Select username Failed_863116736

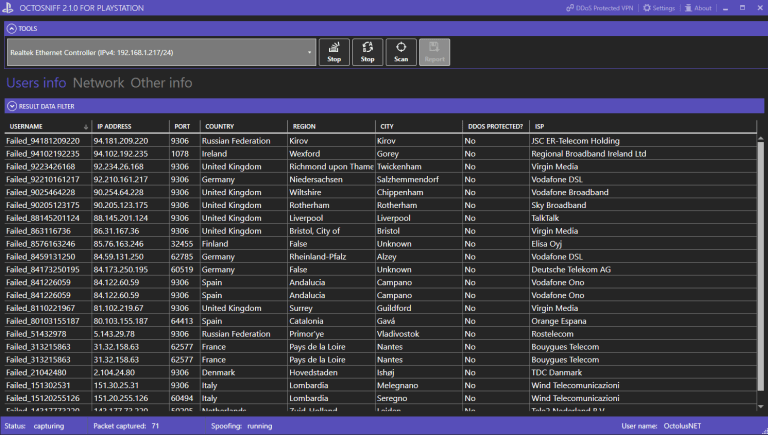38,231
